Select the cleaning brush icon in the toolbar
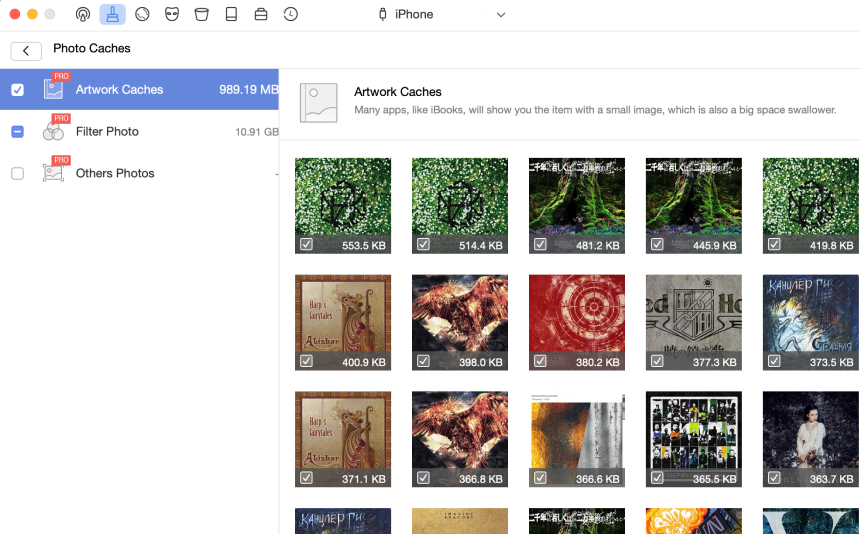Viewport: 860px width, 534px height. point(112,15)
